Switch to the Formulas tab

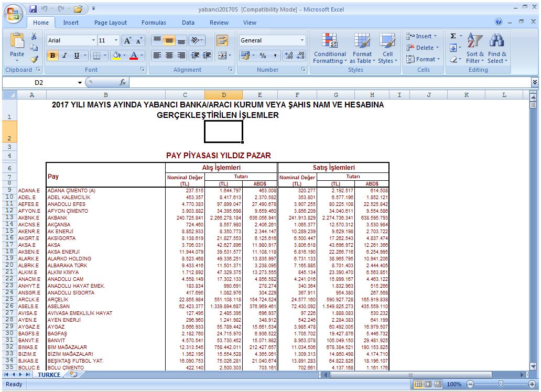coord(154,23)
